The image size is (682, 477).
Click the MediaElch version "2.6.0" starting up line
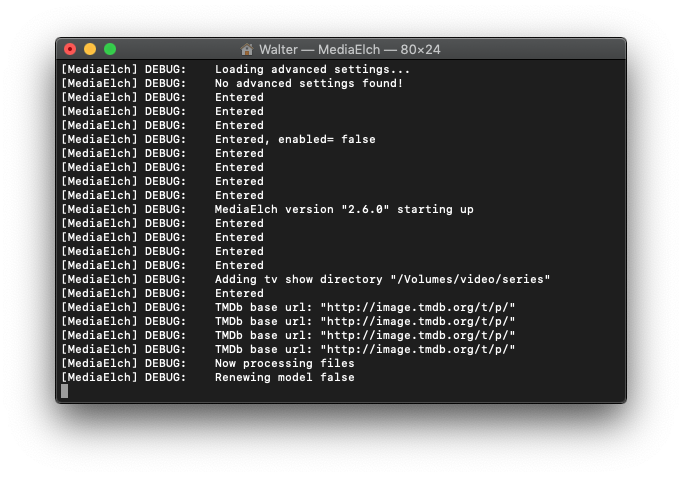point(344,210)
